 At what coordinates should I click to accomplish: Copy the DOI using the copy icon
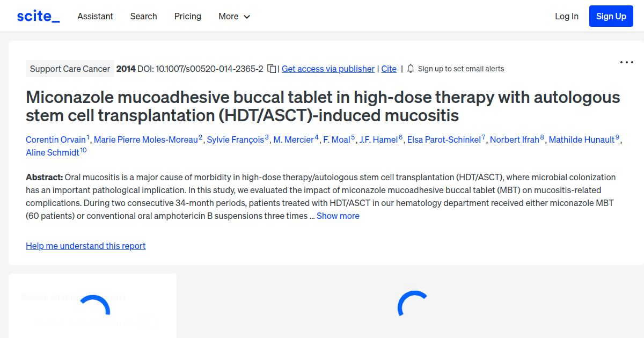coord(272,69)
